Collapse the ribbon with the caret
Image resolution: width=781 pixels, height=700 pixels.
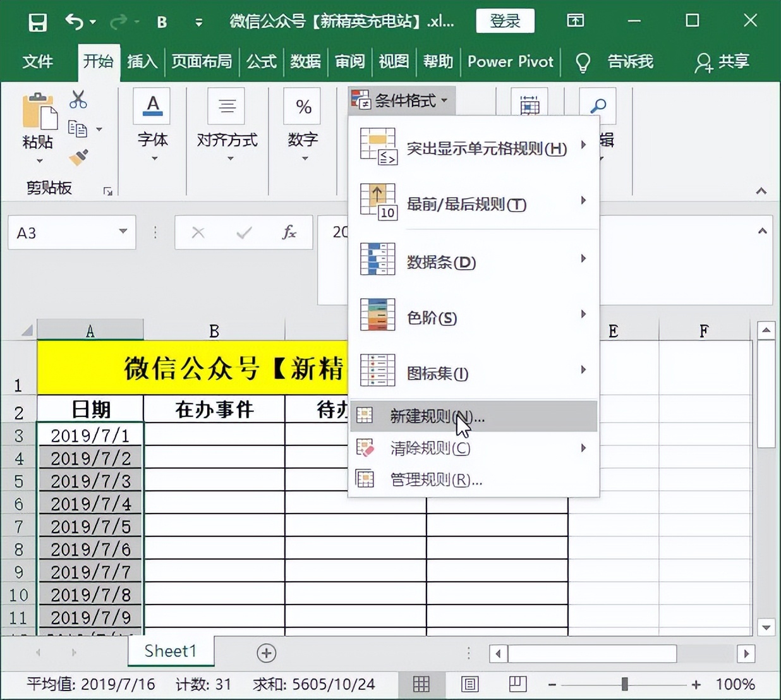(x=761, y=191)
